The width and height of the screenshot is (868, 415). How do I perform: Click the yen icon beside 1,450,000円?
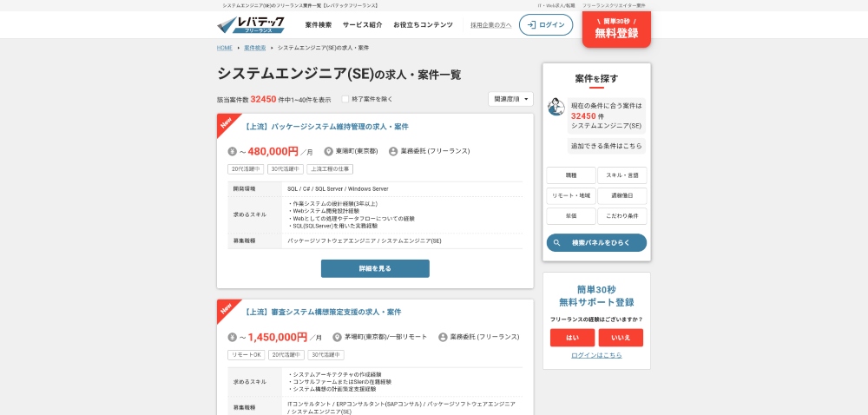tap(232, 337)
